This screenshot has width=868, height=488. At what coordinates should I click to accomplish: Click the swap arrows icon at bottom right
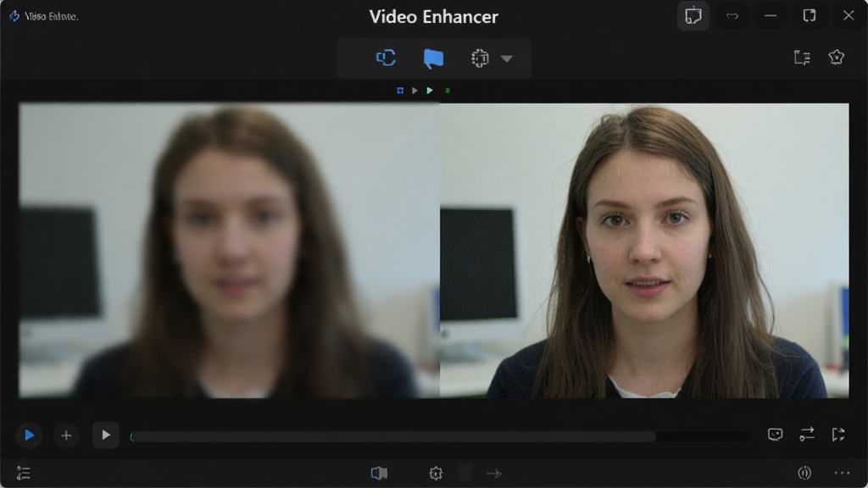(807, 435)
